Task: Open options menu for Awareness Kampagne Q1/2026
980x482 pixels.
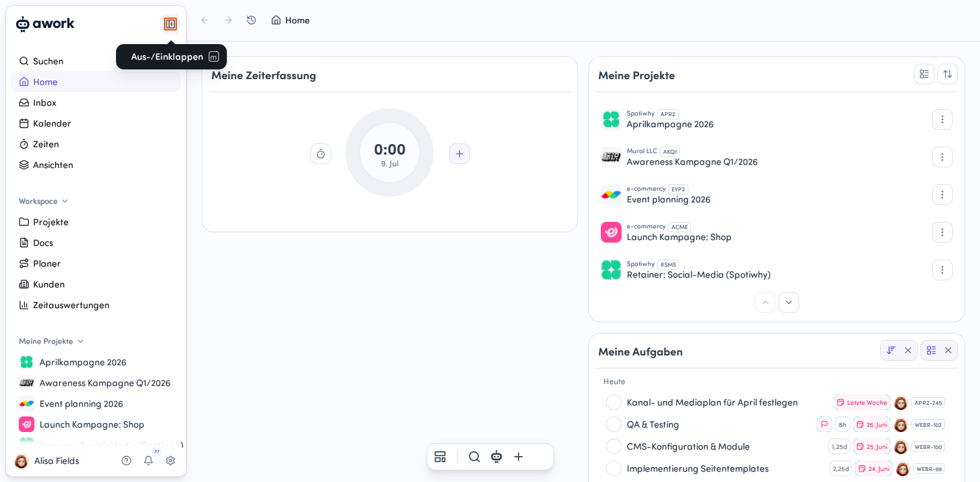Action: [942, 157]
